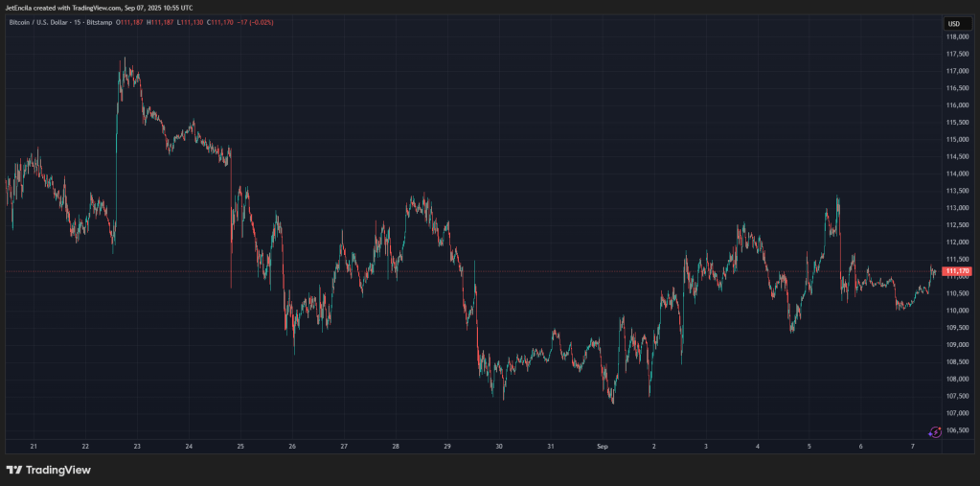Click the -17 (-0.02%) change readout
The image size is (980, 486).
point(256,22)
